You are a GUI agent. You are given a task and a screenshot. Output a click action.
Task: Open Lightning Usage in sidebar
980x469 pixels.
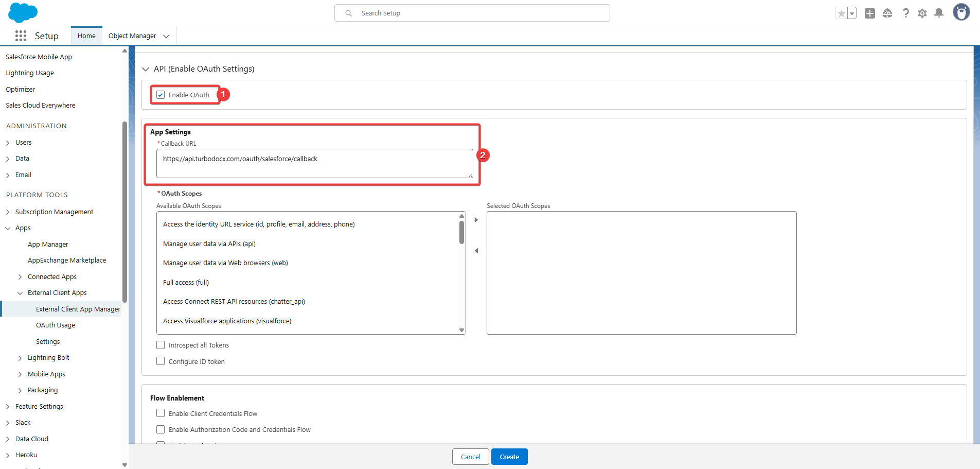point(30,73)
